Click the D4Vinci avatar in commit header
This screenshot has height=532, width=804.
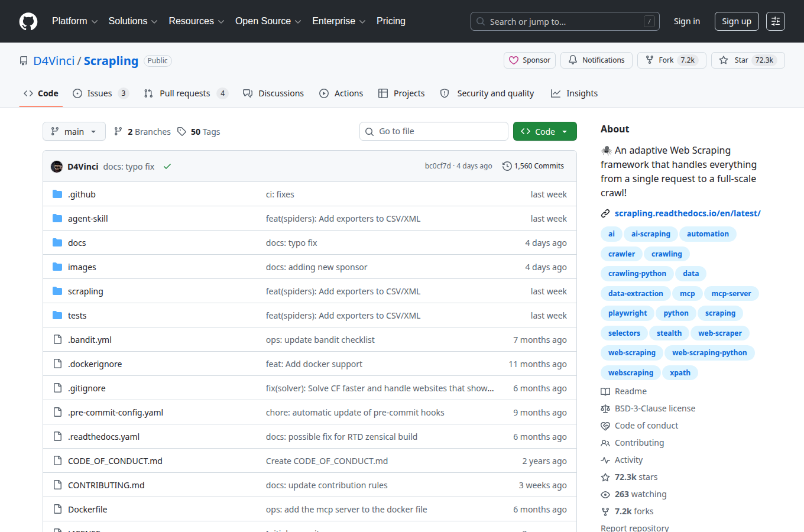tap(57, 167)
